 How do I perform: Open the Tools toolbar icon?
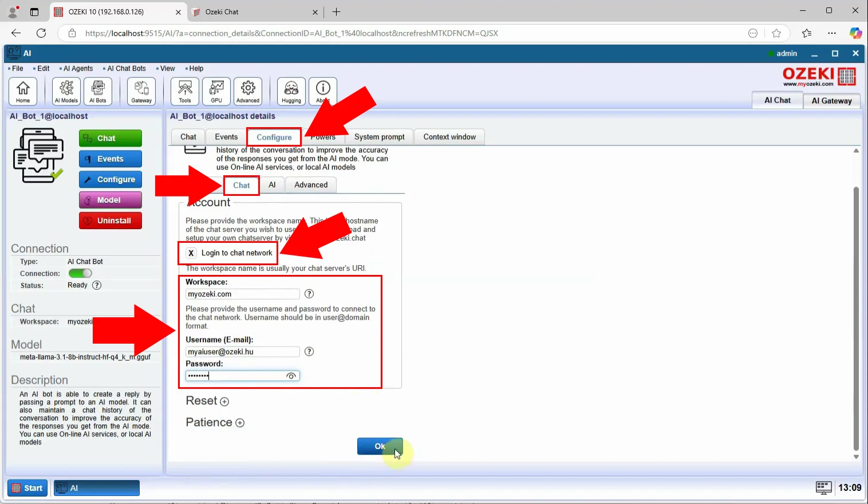185,92
